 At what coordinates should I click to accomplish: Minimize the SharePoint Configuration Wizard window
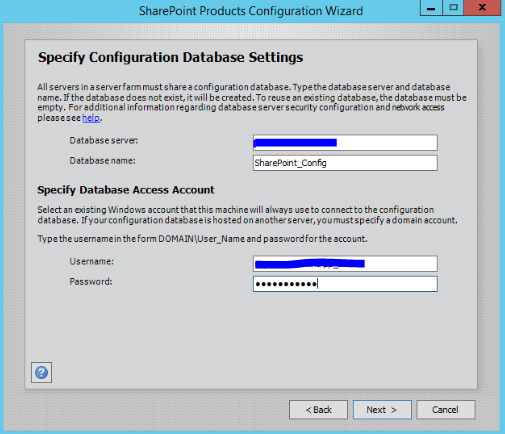pos(431,8)
